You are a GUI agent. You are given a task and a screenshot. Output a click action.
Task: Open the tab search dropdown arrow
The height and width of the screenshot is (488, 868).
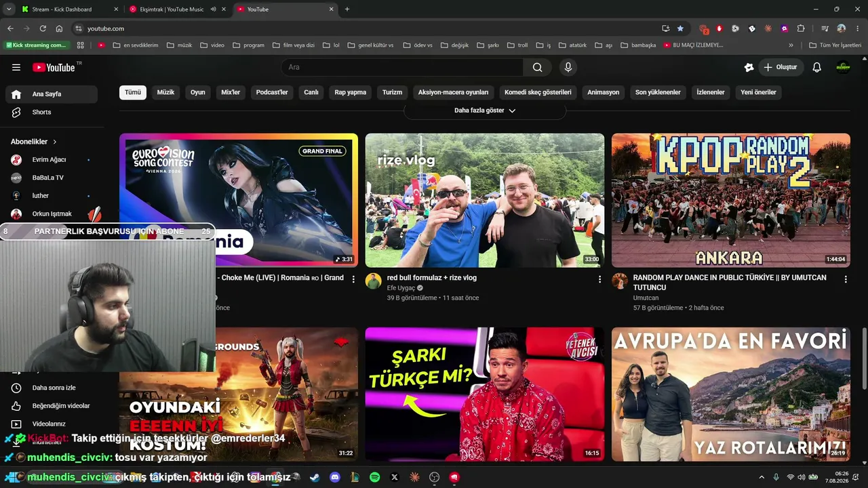9,9
